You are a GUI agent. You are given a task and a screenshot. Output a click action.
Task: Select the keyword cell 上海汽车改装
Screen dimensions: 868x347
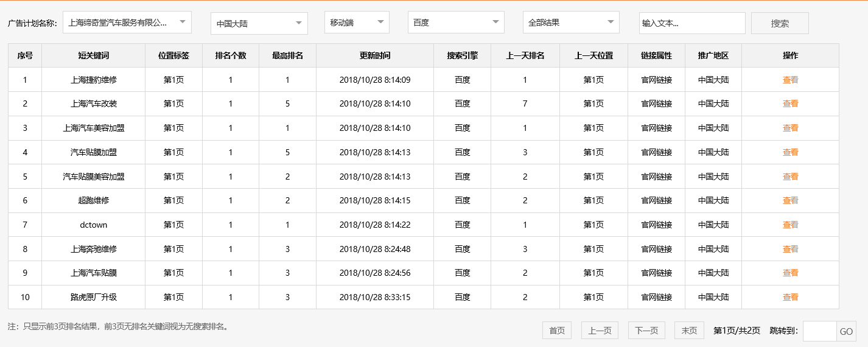click(x=93, y=103)
